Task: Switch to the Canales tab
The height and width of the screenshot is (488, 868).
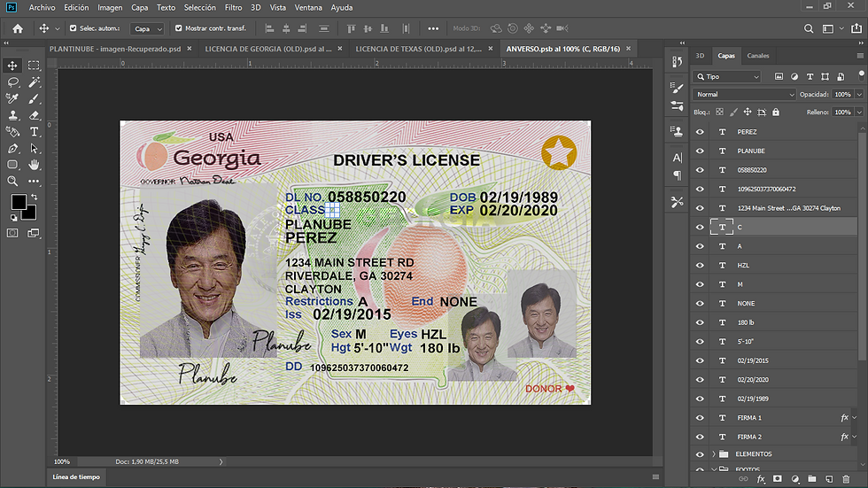Action: coord(758,55)
